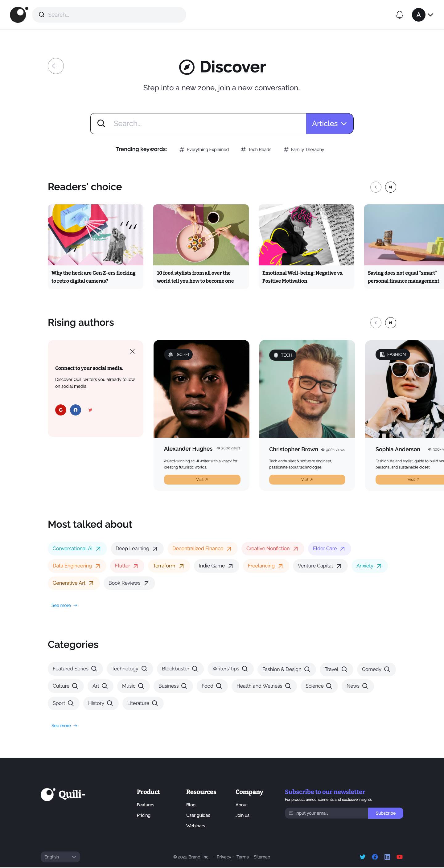444x868 pixels.
Task: Open the LinkedIn link in footer
Action: coord(387,857)
